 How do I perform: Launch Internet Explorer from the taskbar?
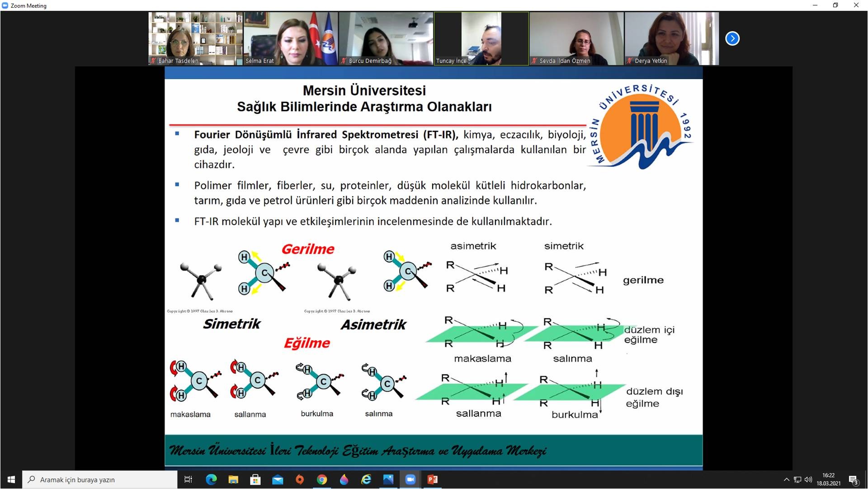[x=366, y=480]
